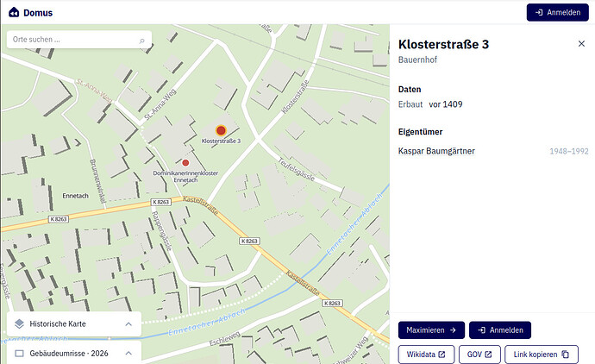The image size is (595, 364).
Task: Open the Wikidata external link
Action: tap(426, 355)
